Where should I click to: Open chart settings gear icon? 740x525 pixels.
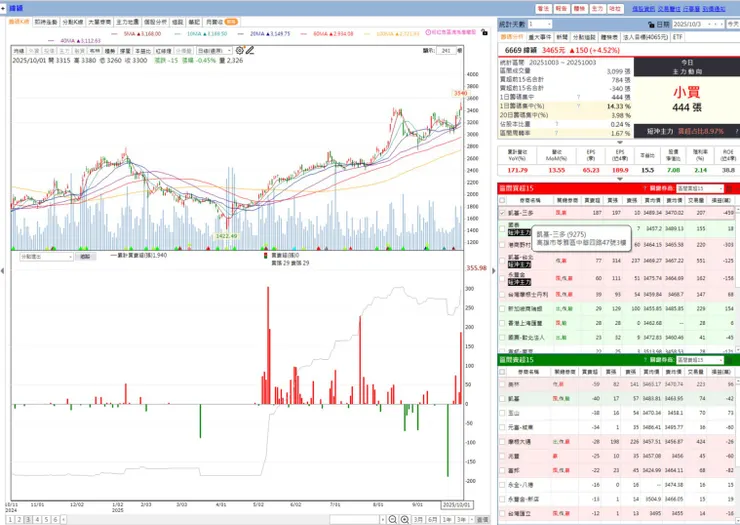(x=240, y=51)
